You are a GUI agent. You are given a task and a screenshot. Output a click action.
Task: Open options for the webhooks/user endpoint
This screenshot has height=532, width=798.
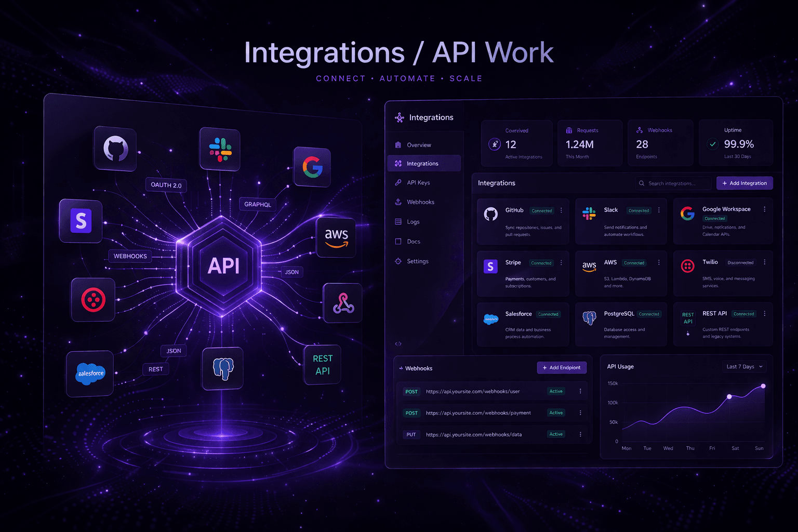click(x=580, y=391)
